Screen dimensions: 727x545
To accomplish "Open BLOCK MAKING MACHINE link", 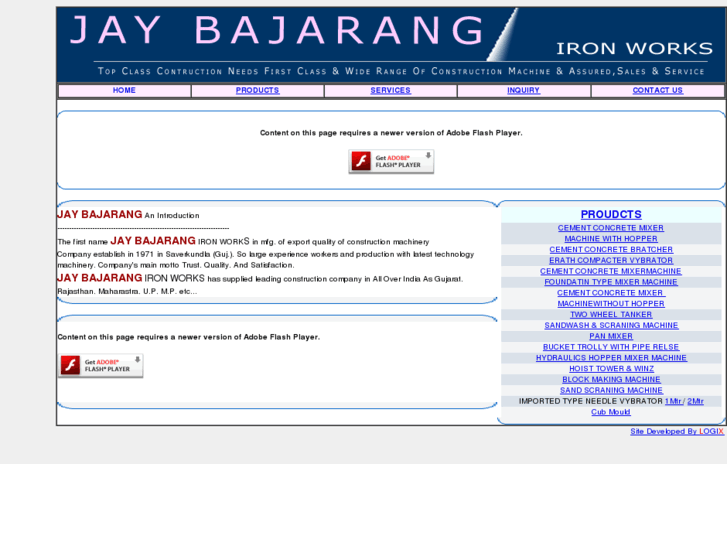I will point(611,379).
